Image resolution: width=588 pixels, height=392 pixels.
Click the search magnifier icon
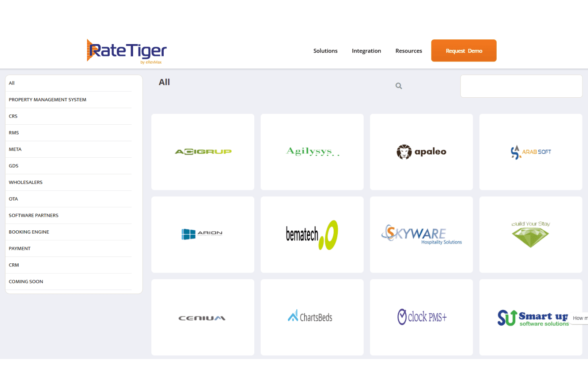(x=399, y=86)
